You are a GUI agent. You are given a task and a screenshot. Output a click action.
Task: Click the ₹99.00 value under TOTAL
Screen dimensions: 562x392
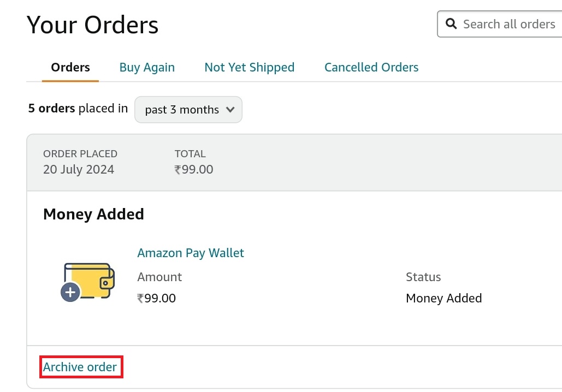tap(193, 169)
